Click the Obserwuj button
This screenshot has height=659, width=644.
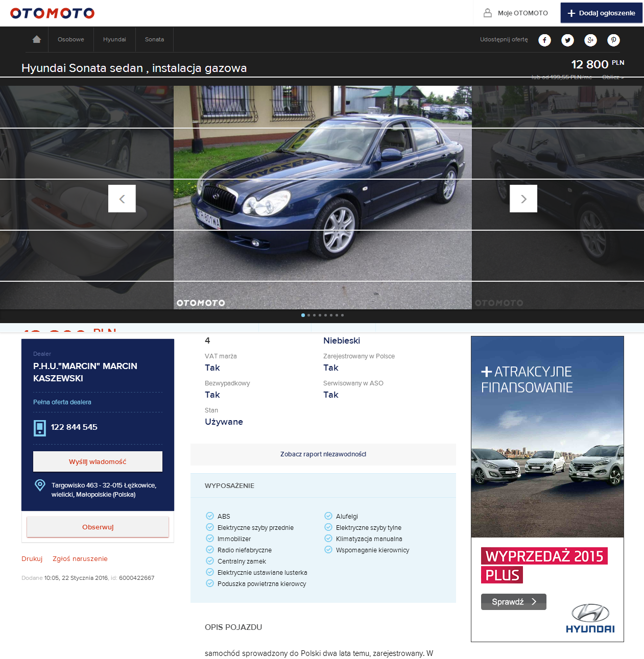pyautogui.click(x=98, y=527)
